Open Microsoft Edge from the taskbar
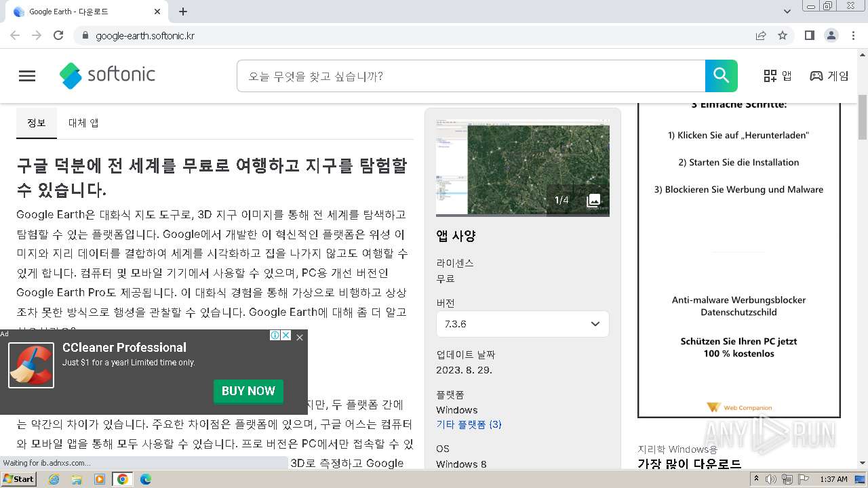Image resolution: width=868 pixels, height=488 pixels. coord(146,479)
